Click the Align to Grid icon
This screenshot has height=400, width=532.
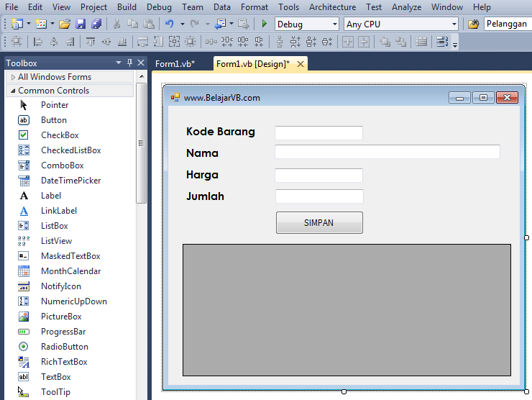coord(17,42)
